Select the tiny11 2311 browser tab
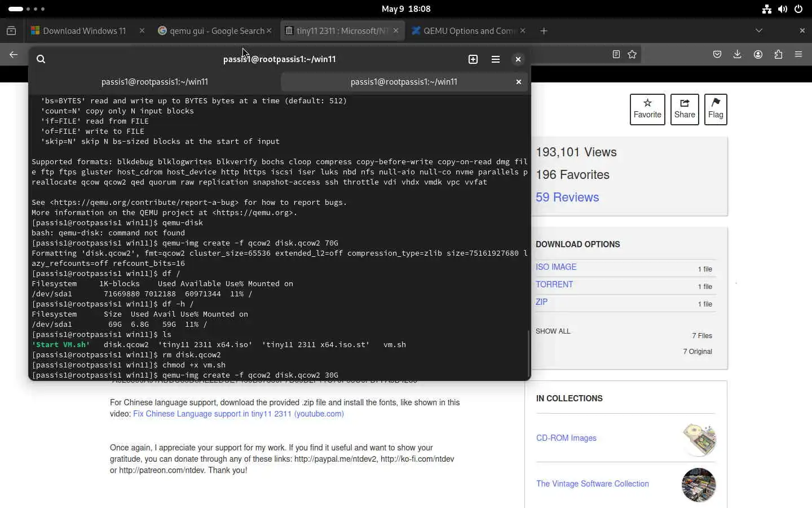The image size is (812, 508). pyautogui.click(x=341, y=31)
